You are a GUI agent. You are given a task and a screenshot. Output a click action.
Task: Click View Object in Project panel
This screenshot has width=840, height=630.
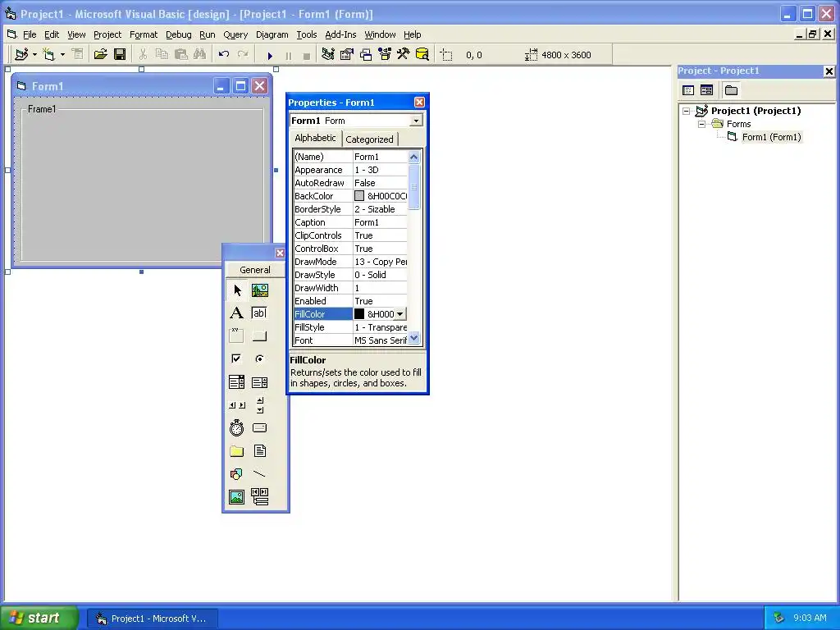tap(706, 90)
